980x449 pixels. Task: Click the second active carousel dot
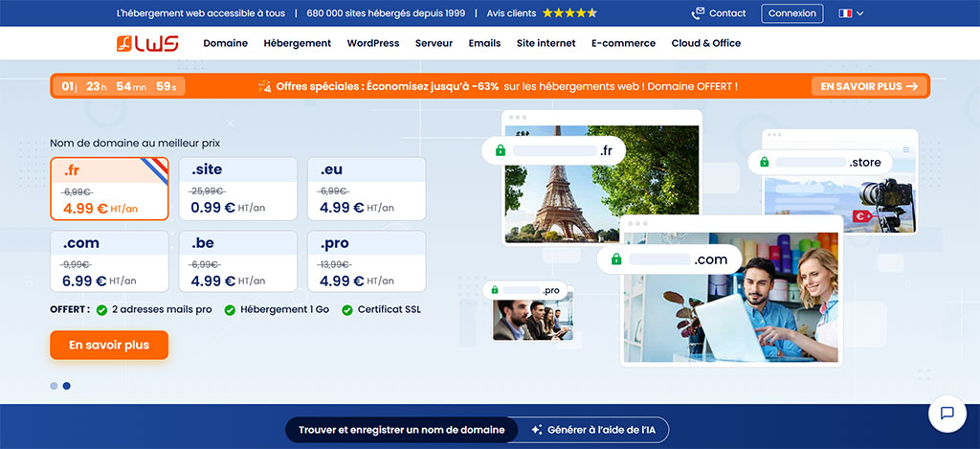pyautogui.click(x=67, y=386)
